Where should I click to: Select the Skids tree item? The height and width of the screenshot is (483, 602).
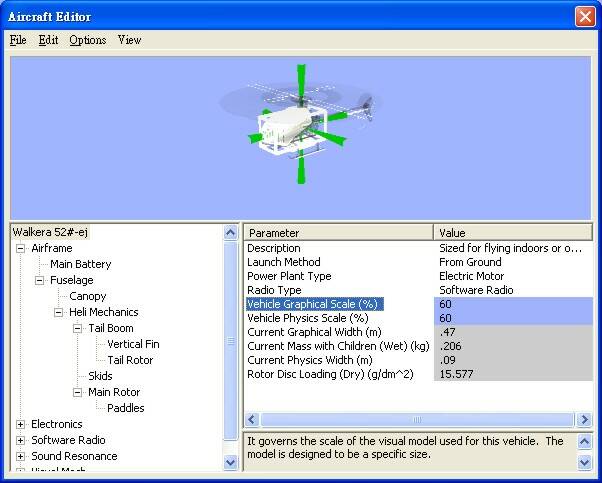pos(100,376)
